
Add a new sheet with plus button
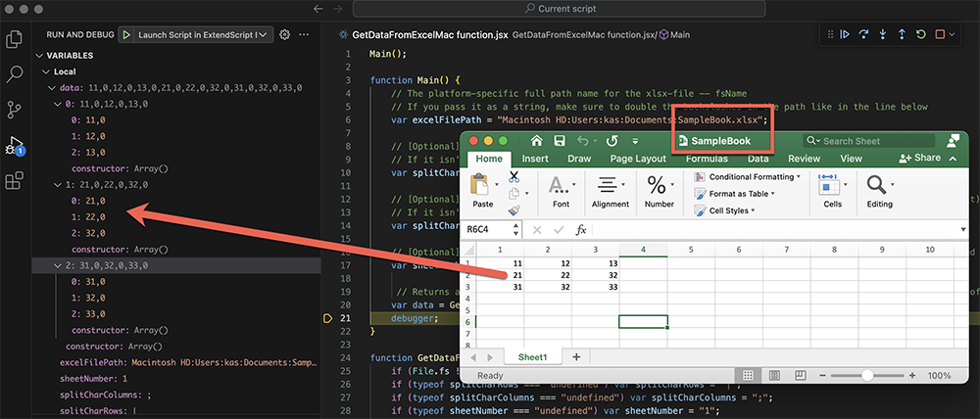pyautogui.click(x=576, y=356)
